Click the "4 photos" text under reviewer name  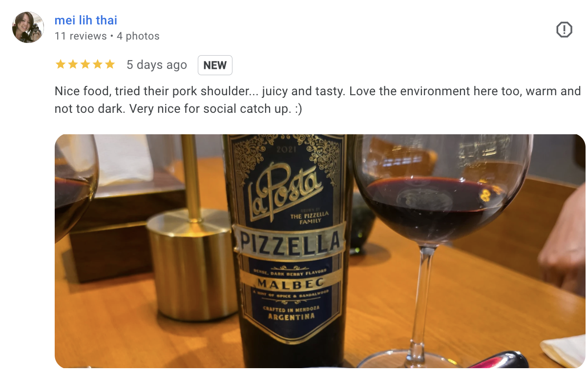click(138, 36)
